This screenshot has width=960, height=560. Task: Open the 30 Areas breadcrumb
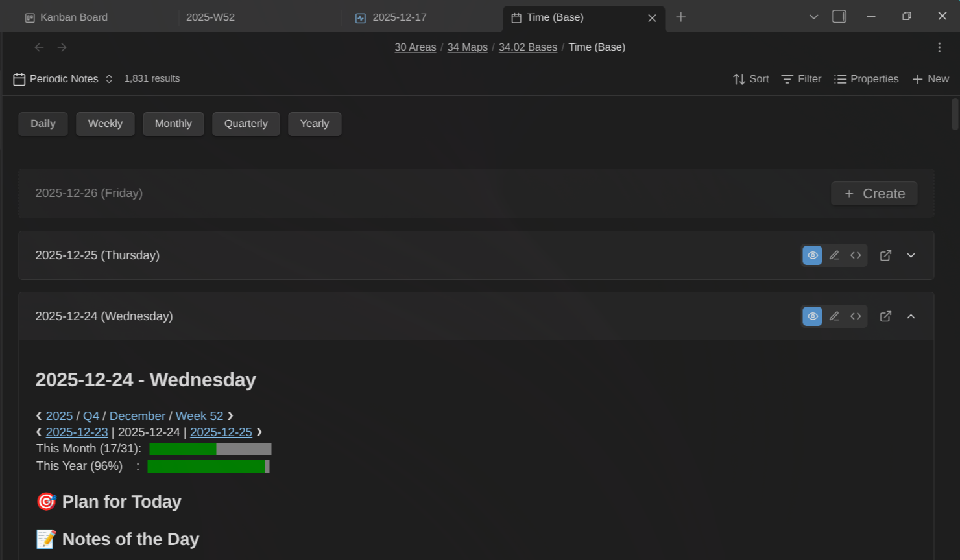(x=415, y=47)
